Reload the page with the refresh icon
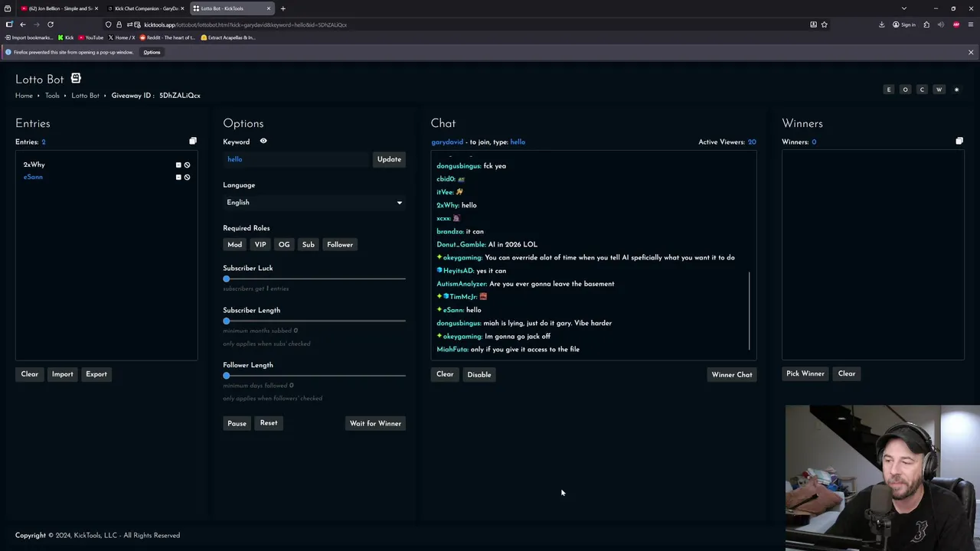The width and height of the screenshot is (980, 551). click(x=51, y=24)
